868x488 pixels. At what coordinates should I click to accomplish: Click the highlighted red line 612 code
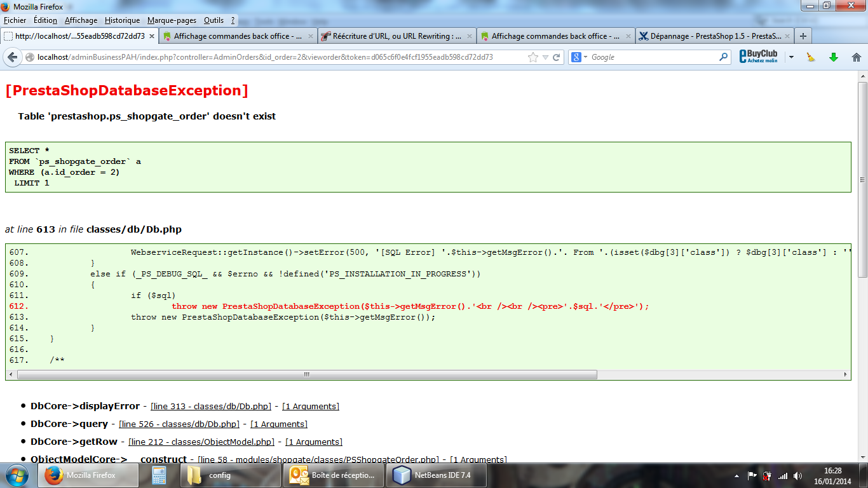pos(410,306)
